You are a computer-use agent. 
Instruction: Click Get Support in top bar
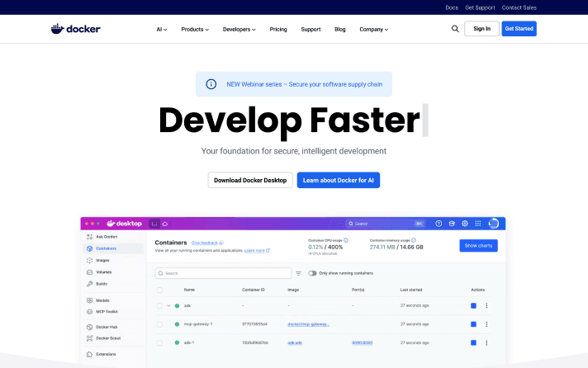[x=480, y=7]
